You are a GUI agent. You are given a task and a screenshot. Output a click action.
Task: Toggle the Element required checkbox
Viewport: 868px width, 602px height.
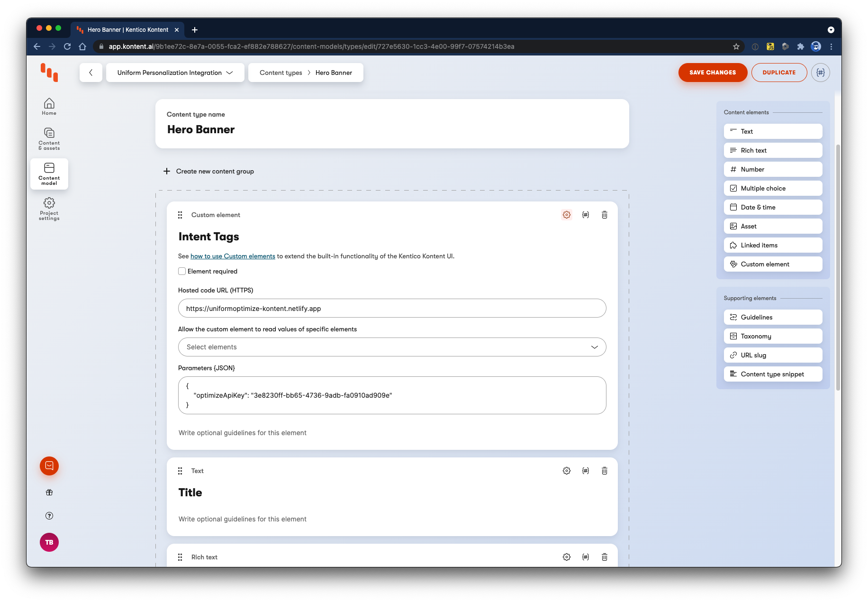(182, 271)
